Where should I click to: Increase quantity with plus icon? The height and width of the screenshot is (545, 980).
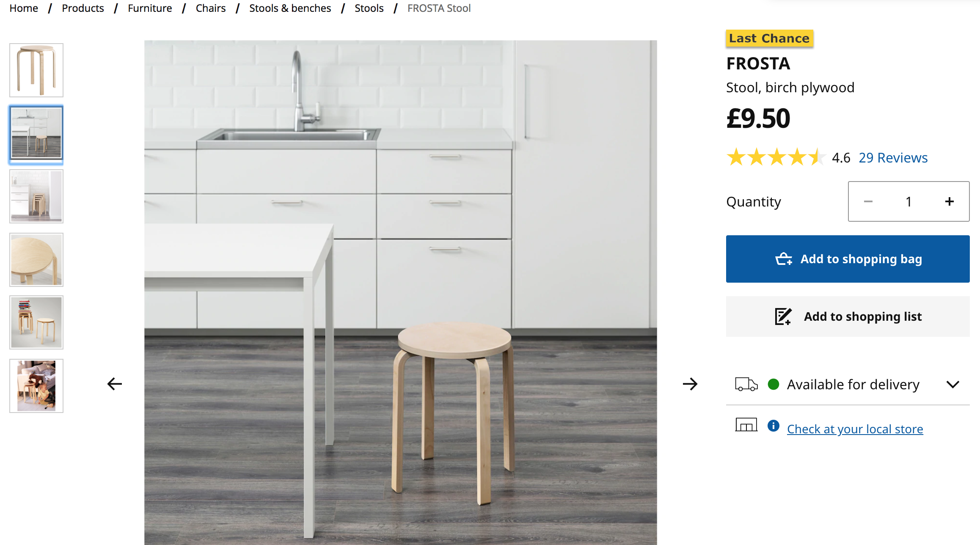pos(950,201)
